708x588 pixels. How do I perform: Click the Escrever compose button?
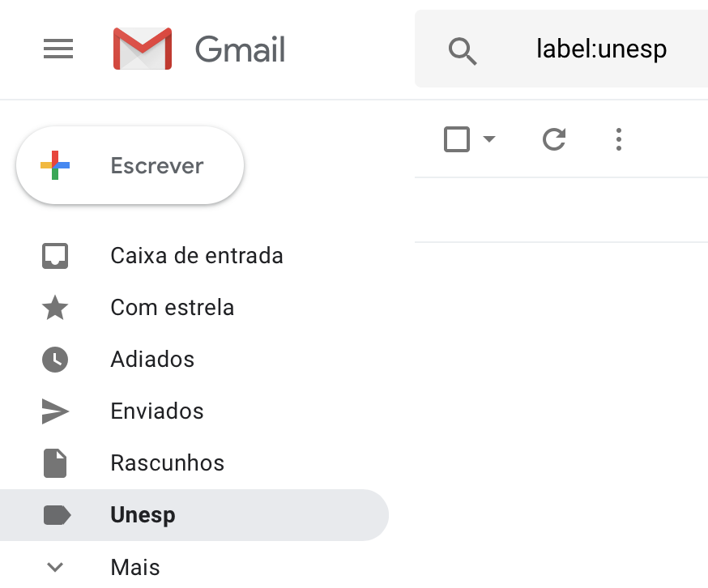pyautogui.click(x=130, y=165)
